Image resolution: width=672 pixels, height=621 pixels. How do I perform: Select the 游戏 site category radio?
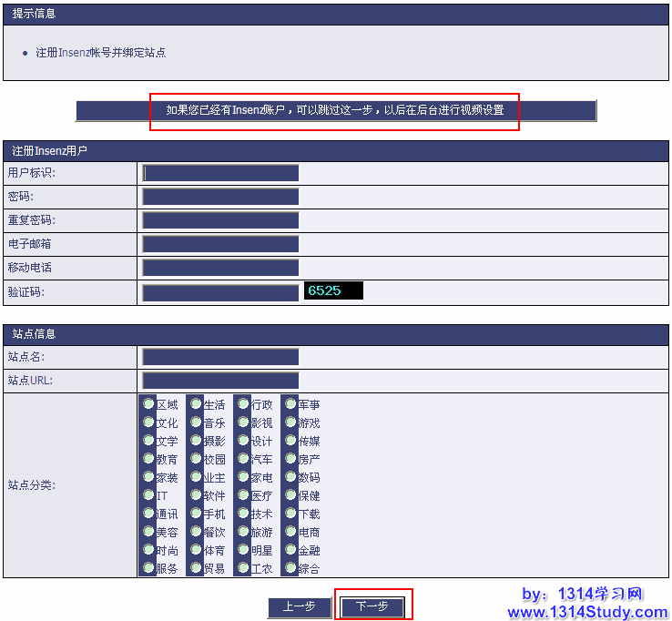[x=290, y=422]
